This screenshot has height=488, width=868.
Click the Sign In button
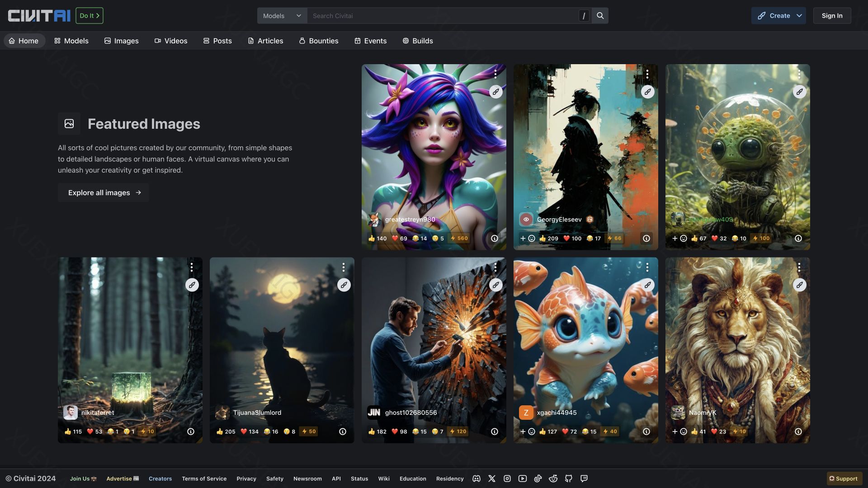(832, 16)
